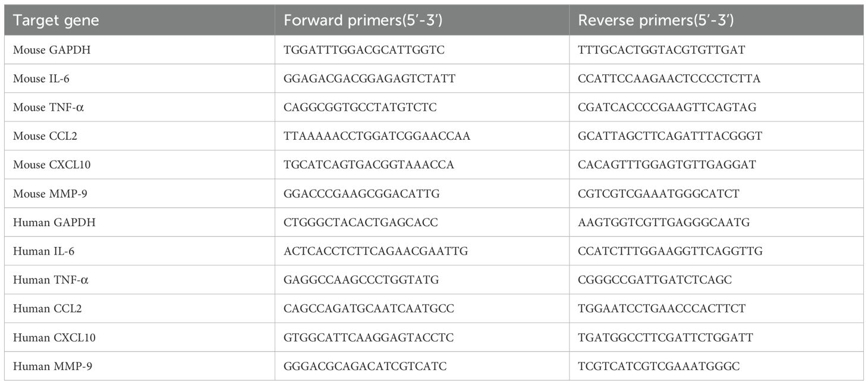
Task: Select reverse primer AAGTGGTCGTTGAGGGCAATG
Action: coord(664,223)
